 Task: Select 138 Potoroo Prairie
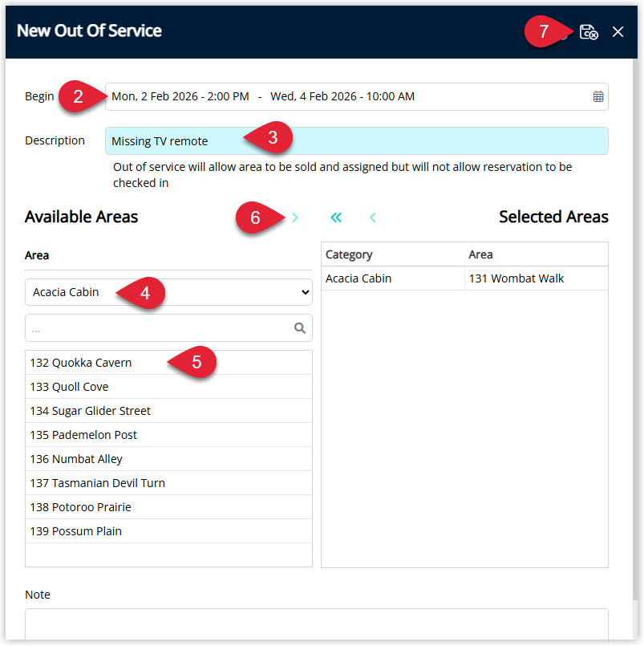click(168, 507)
